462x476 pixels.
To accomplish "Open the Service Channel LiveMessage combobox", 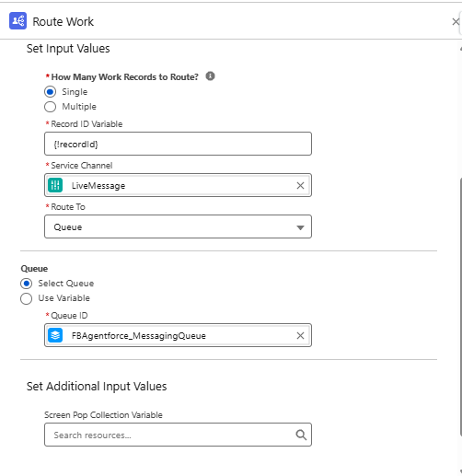I will click(178, 185).
